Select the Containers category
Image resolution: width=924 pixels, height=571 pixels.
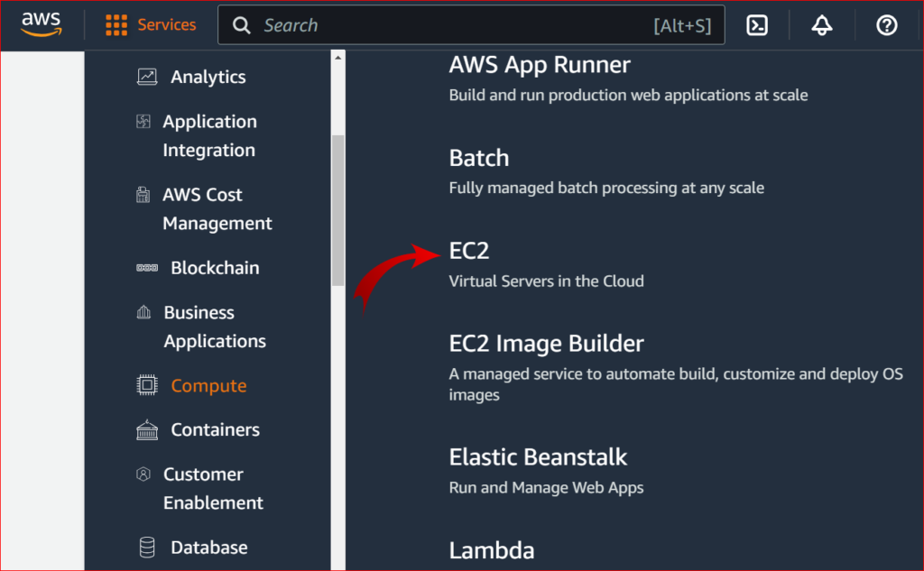pyautogui.click(x=215, y=429)
